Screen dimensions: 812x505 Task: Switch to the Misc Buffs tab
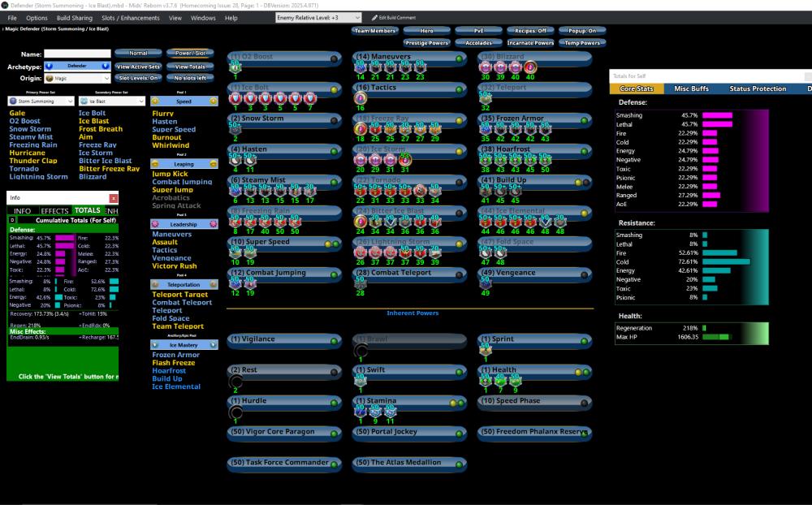click(x=691, y=88)
